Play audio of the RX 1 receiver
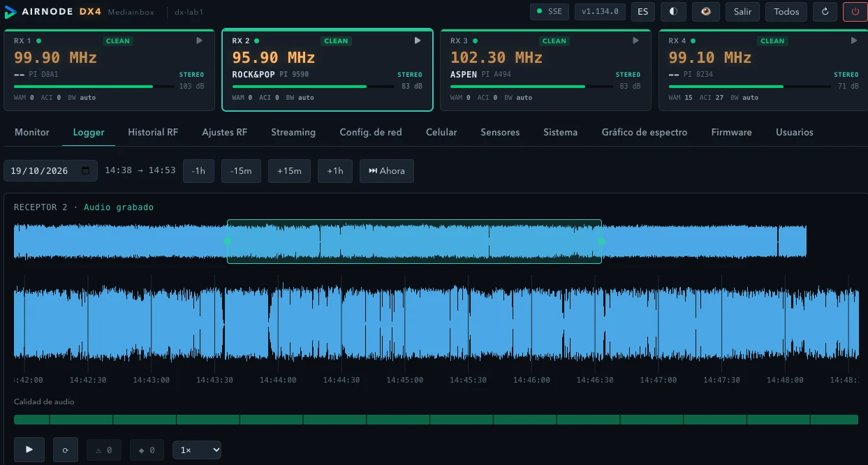The height and width of the screenshot is (465, 868). coord(200,40)
